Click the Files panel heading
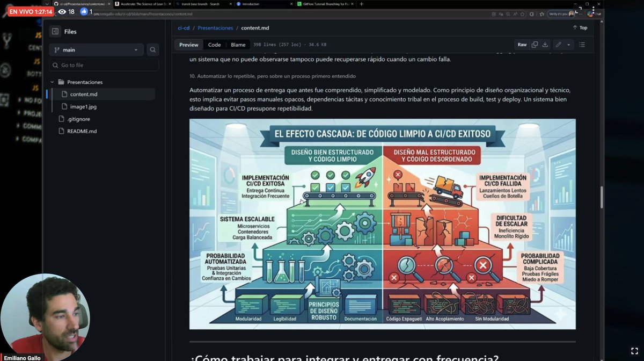The height and width of the screenshot is (361, 644). [x=70, y=32]
